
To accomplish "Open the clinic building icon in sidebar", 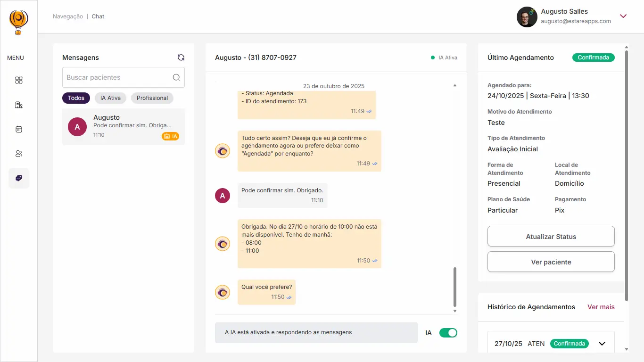I will [19, 105].
